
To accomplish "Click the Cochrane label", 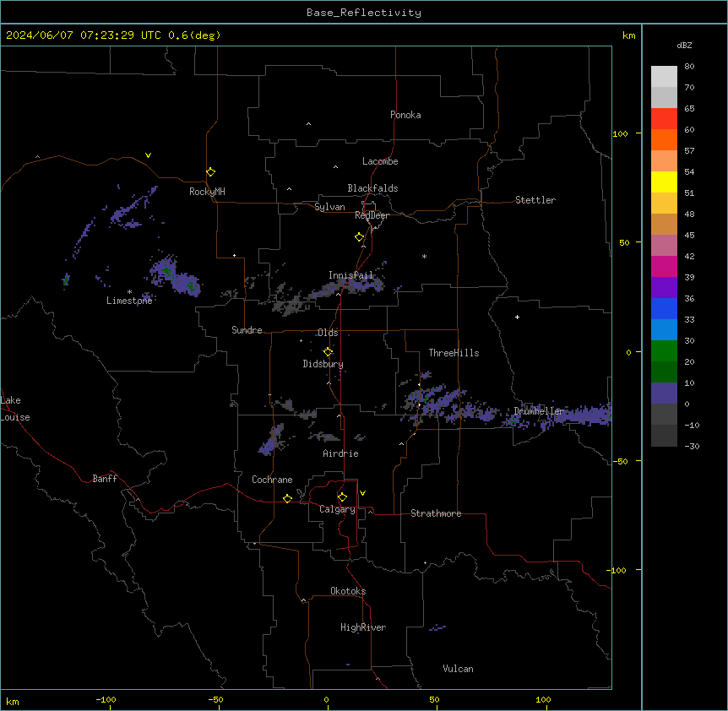I will pyautogui.click(x=272, y=480).
